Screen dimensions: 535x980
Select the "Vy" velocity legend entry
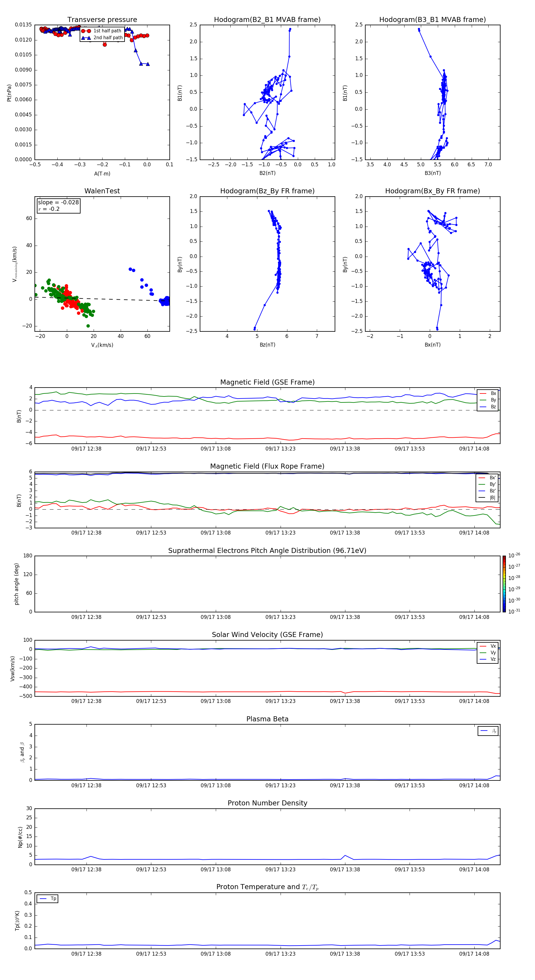488,653
